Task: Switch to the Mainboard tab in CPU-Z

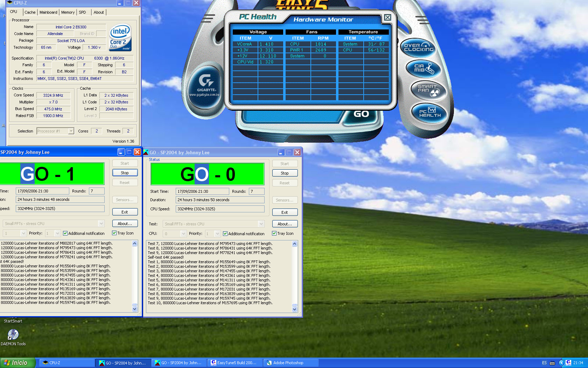Action: [48, 12]
